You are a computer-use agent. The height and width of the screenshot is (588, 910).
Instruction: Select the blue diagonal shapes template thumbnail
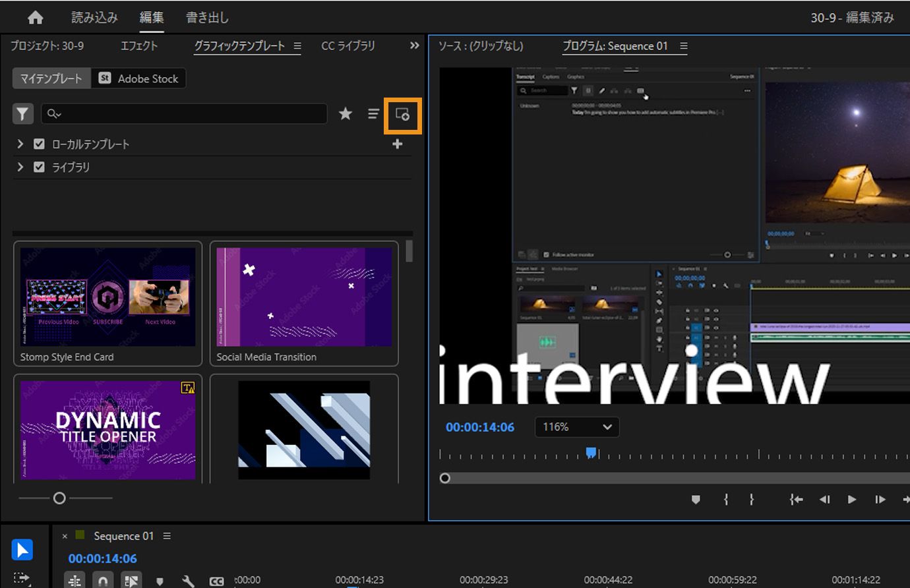[304, 429]
